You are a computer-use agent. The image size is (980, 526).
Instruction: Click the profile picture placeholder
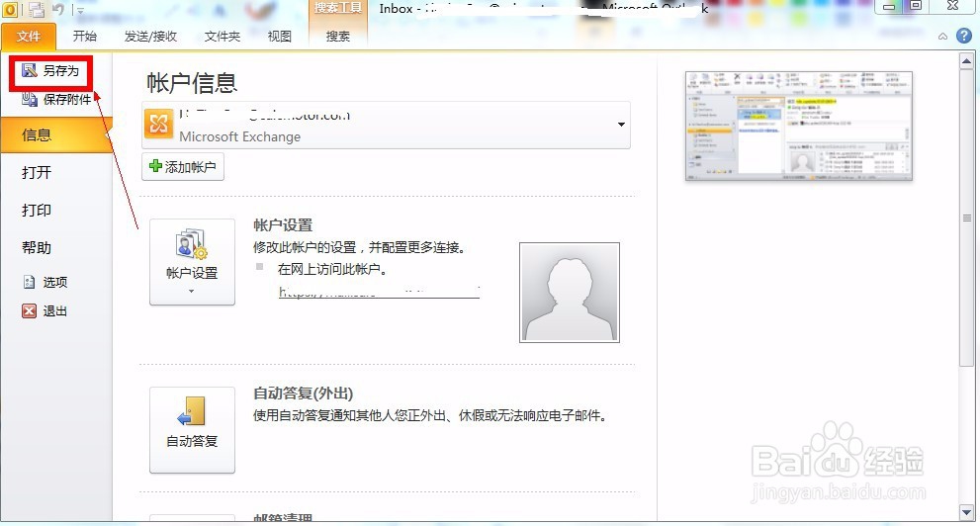tap(570, 293)
